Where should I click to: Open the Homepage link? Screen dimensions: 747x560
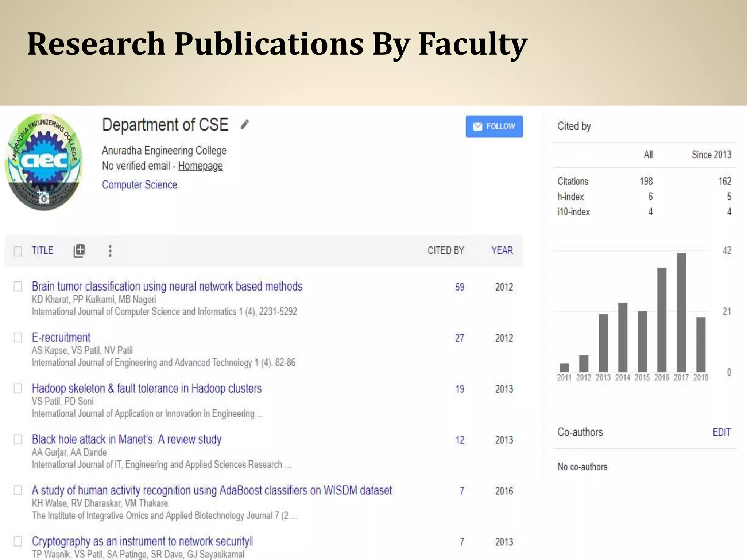click(x=200, y=166)
